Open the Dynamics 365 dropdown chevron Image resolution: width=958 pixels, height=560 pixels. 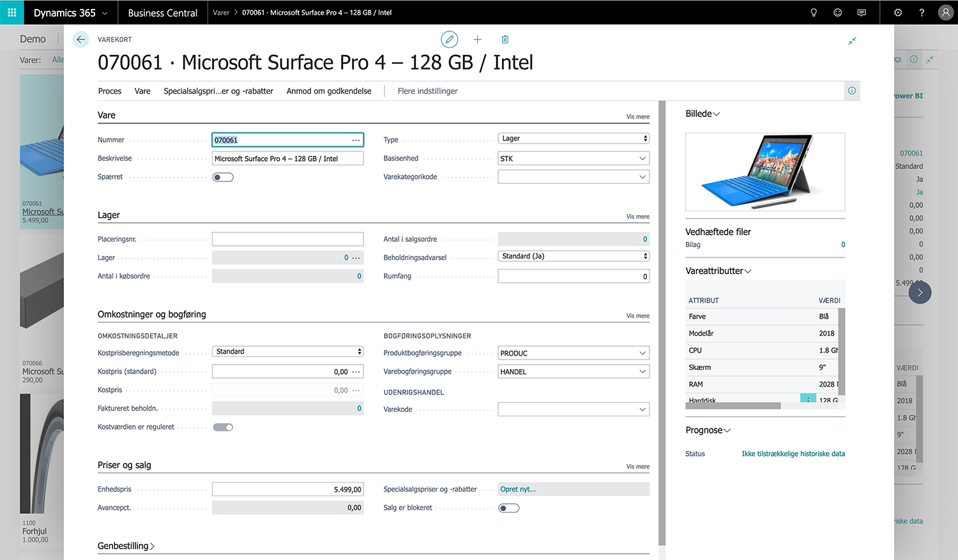tap(105, 13)
